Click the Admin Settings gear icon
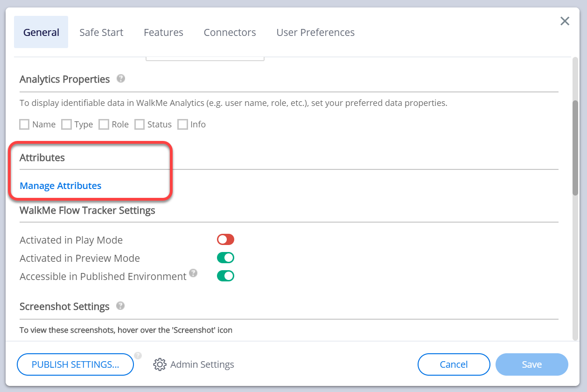 coord(160,364)
